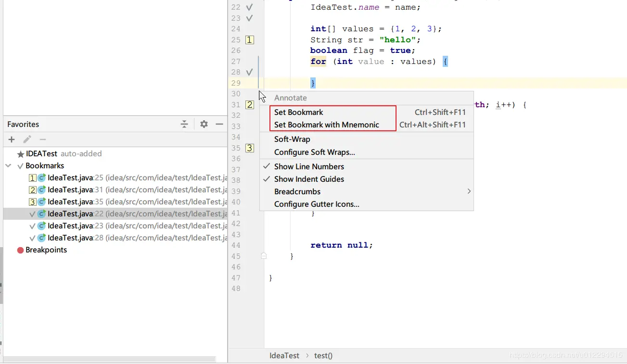Click the "return null;" code line
627x364 pixels.
(x=342, y=245)
